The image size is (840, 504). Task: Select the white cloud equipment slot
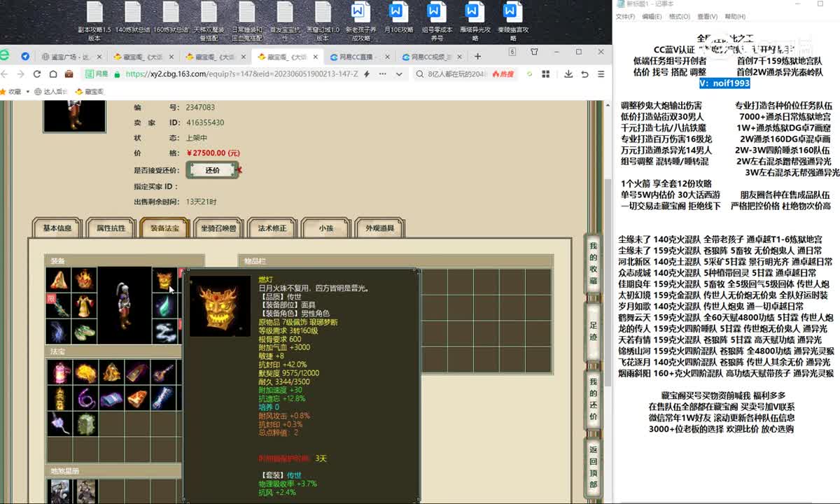tap(164, 331)
